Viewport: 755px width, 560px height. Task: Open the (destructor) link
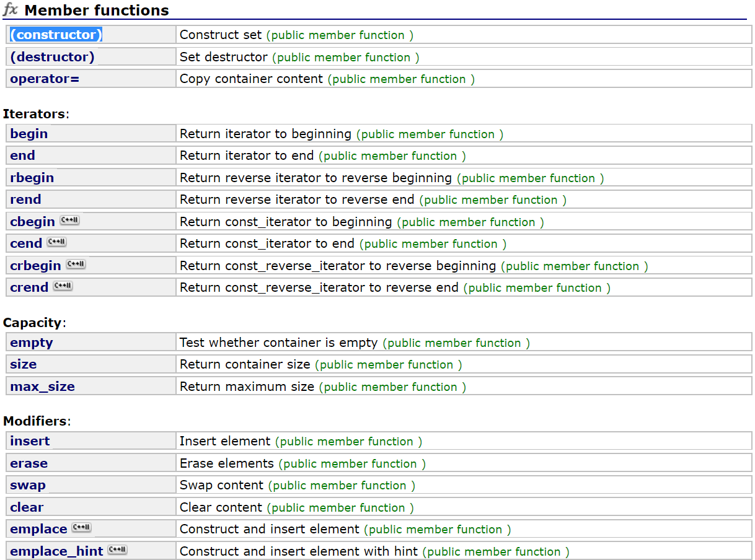pos(53,57)
